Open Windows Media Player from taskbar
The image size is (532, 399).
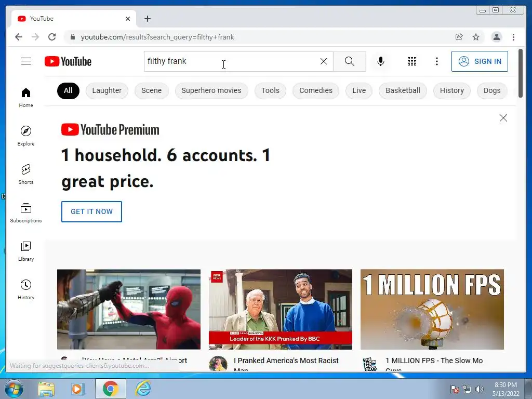click(77, 389)
